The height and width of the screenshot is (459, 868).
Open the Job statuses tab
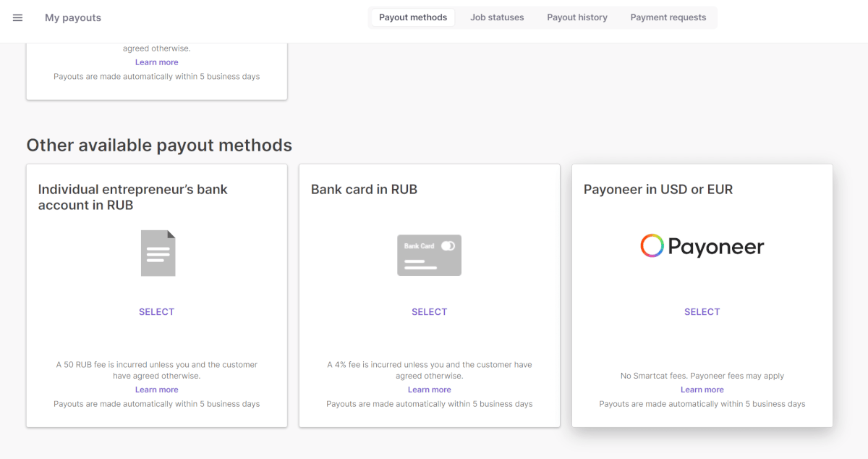point(497,17)
